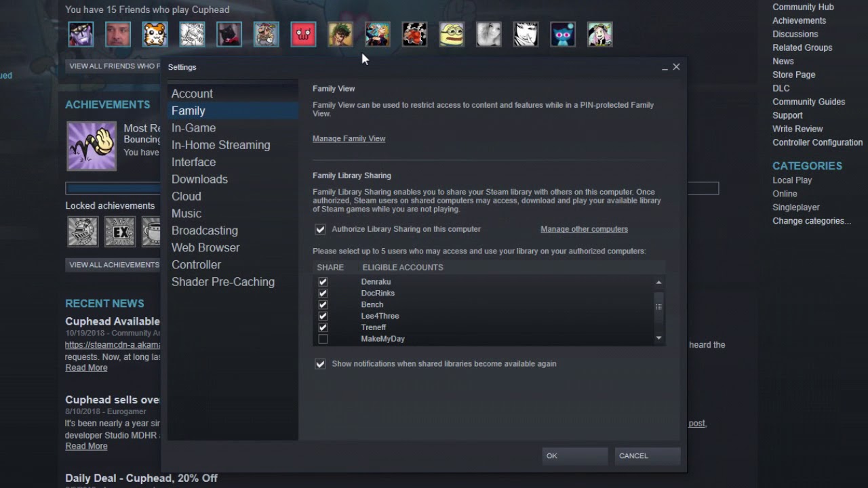Click the ELIGIBLE ACCOUNTS column header

(403, 268)
